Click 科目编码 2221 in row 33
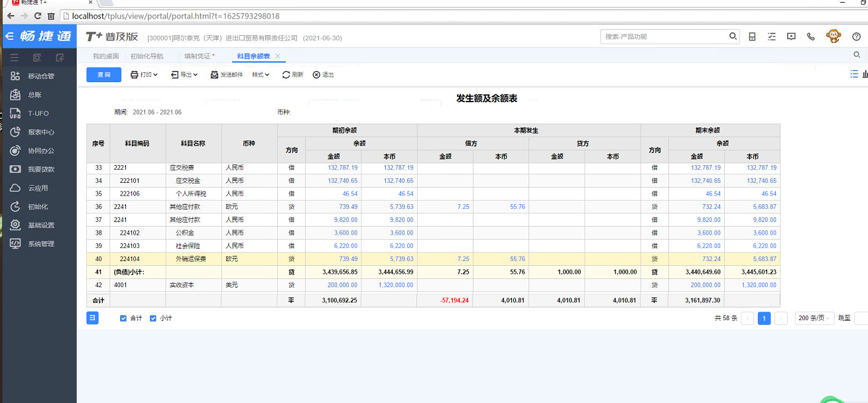This screenshot has height=403, width=868. point(120,168)
